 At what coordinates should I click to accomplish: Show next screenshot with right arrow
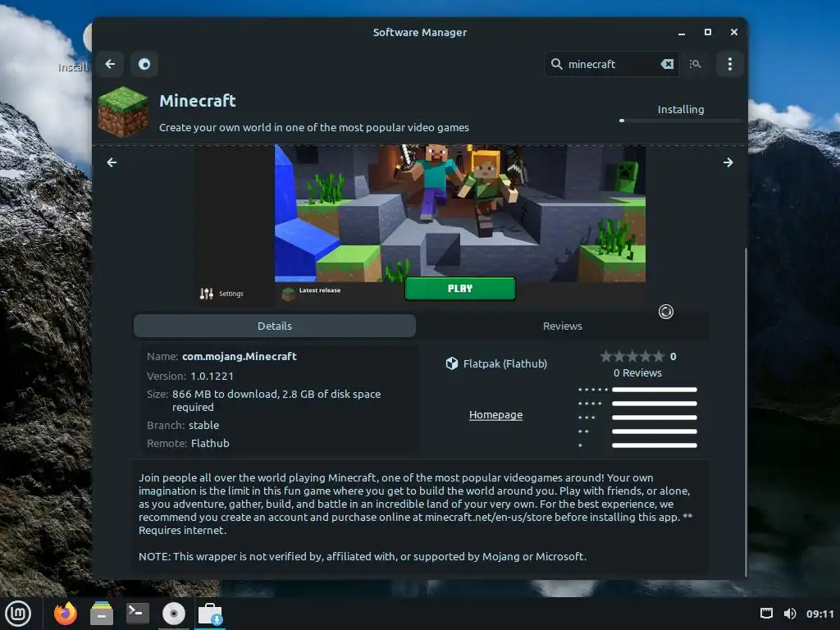click(728, 162)
